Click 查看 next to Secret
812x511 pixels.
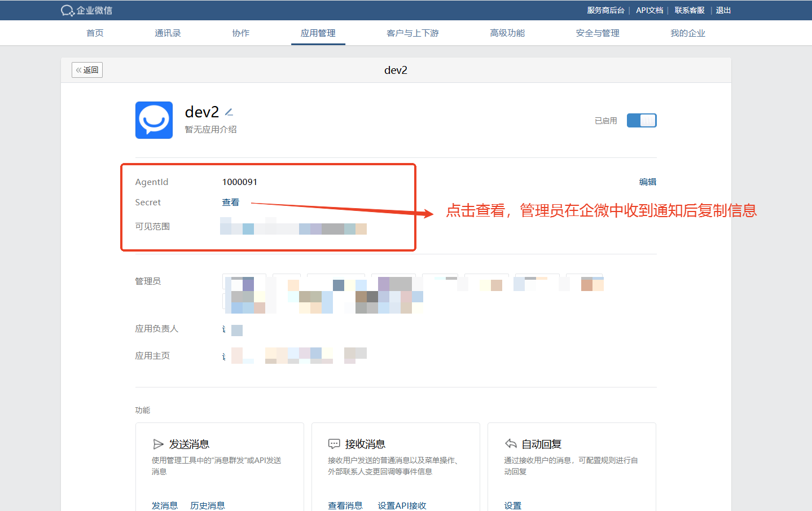(230, 202)
